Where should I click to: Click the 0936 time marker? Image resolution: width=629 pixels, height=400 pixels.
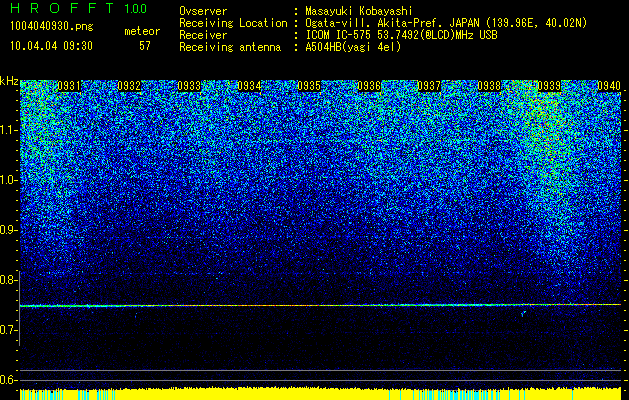(x=369, y=86)
